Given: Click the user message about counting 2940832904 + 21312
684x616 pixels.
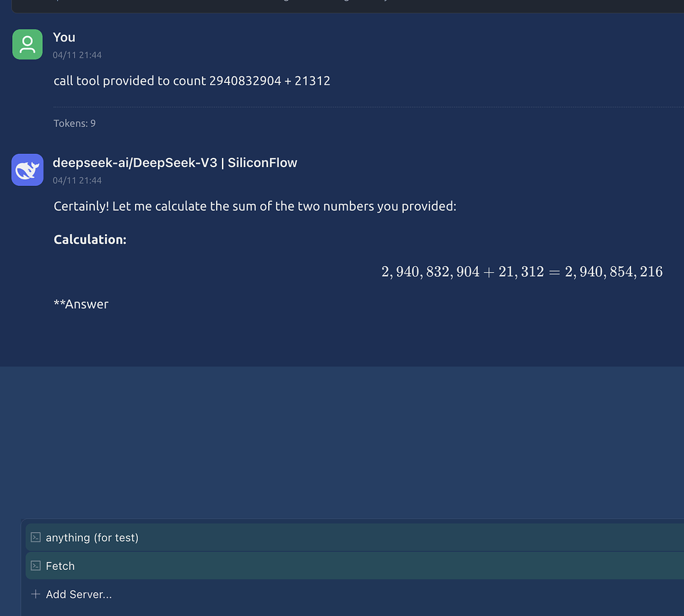Looking at the screenshot, I should coord(192,81).
